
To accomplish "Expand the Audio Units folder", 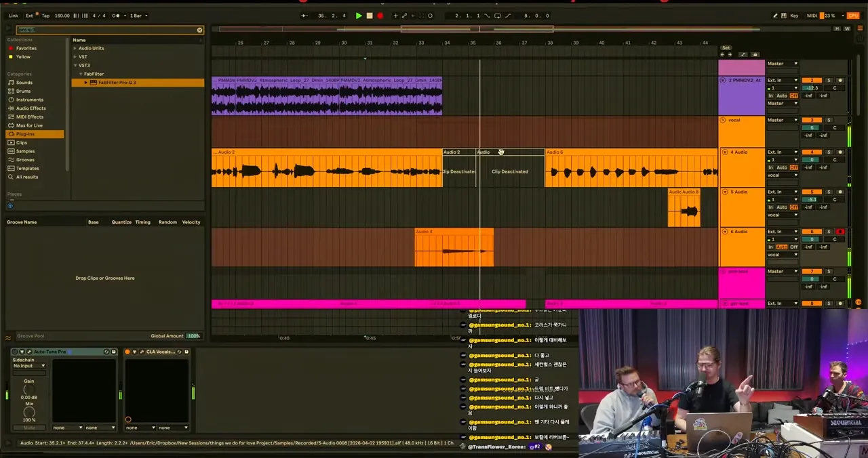I will click(75, 48).
